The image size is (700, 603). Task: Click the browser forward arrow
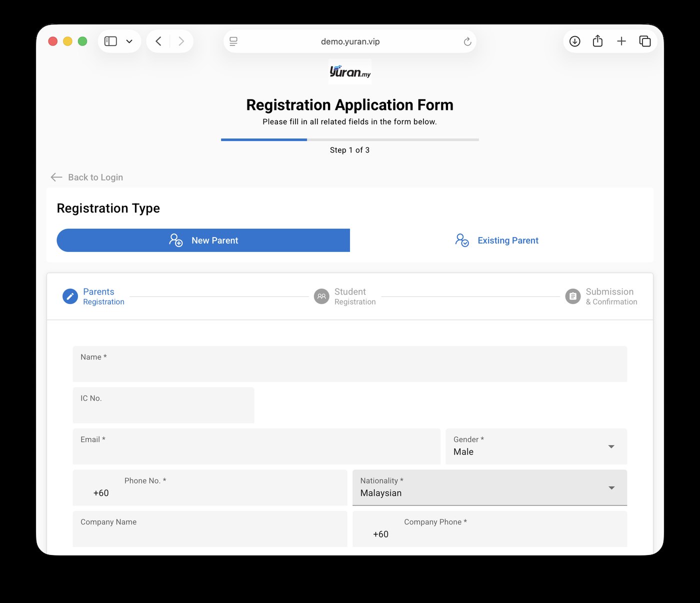point(181,41)
